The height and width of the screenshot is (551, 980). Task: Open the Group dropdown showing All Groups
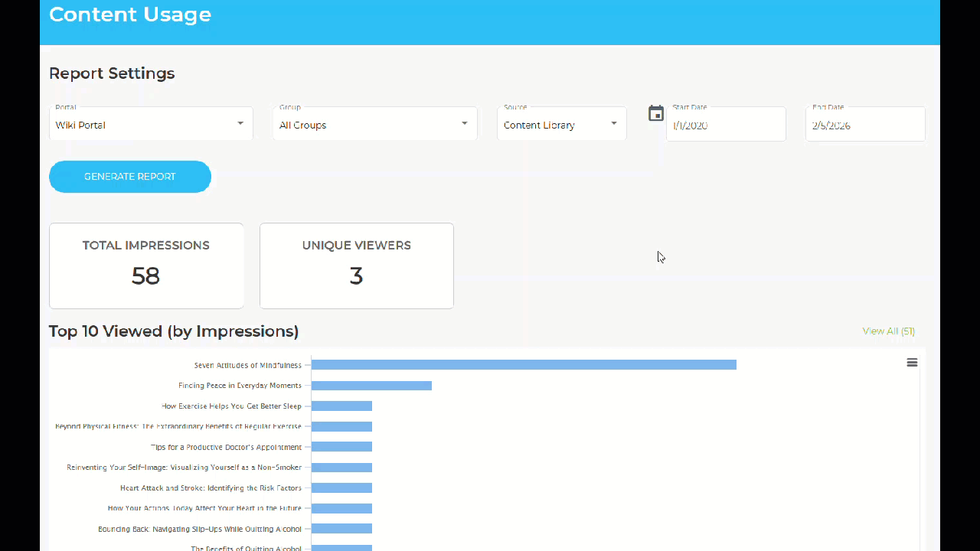(374, 124)
